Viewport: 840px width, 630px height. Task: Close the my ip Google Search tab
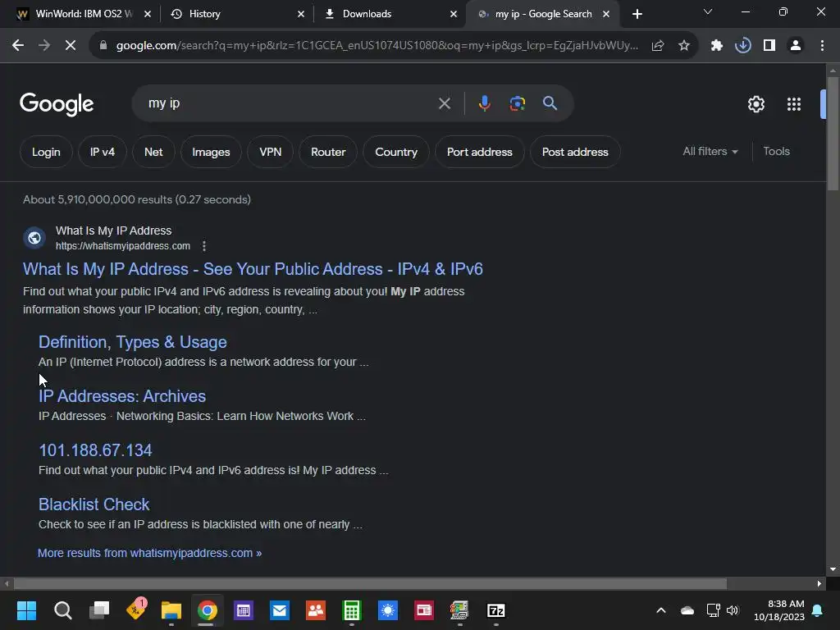coord(606,14)
